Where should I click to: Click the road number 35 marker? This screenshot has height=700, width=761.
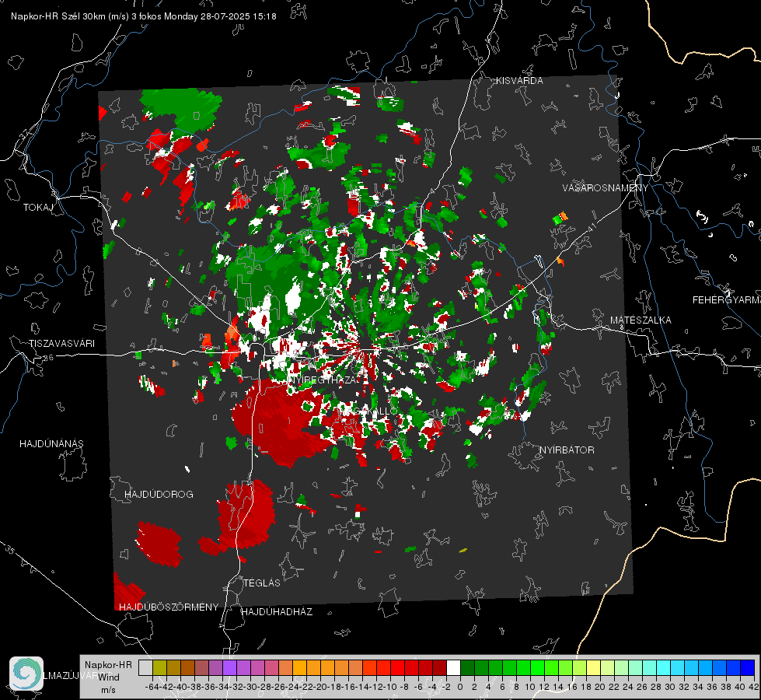(x=10, y=550)
